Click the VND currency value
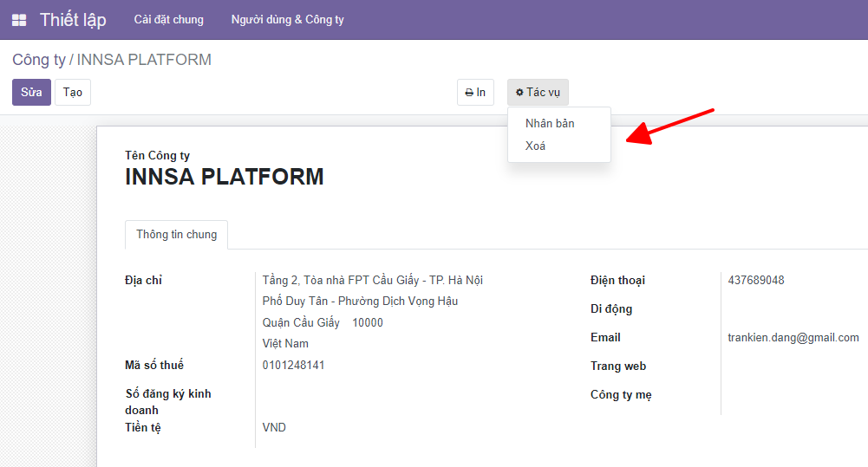This screenshot has height=467, width=868. (x=274, y=427)
